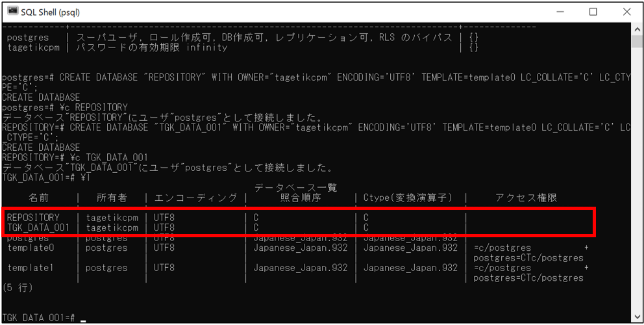The height and width of the screenshot is (325, 644).
Task: Click tagetikcpm owner in REPOSITORY row
Action: point(112,217)
